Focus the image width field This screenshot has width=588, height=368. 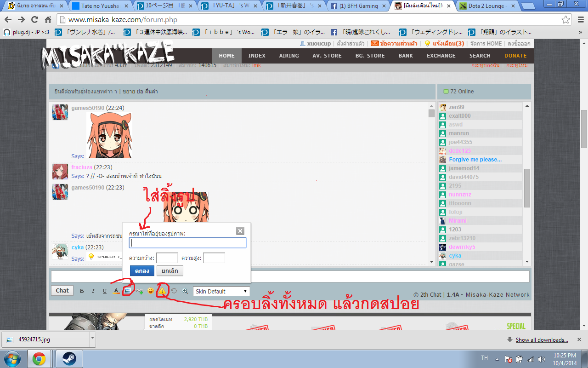pos(167,258)
